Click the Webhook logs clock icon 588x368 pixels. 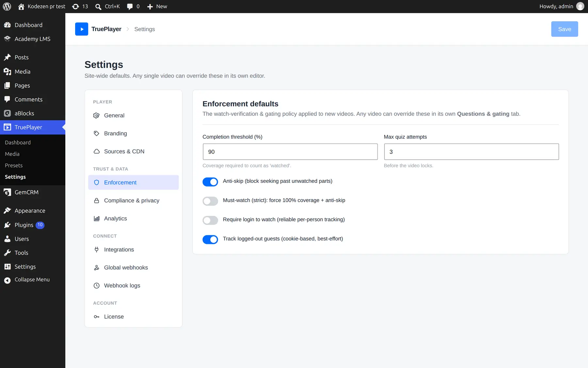[x=96, y=286]
